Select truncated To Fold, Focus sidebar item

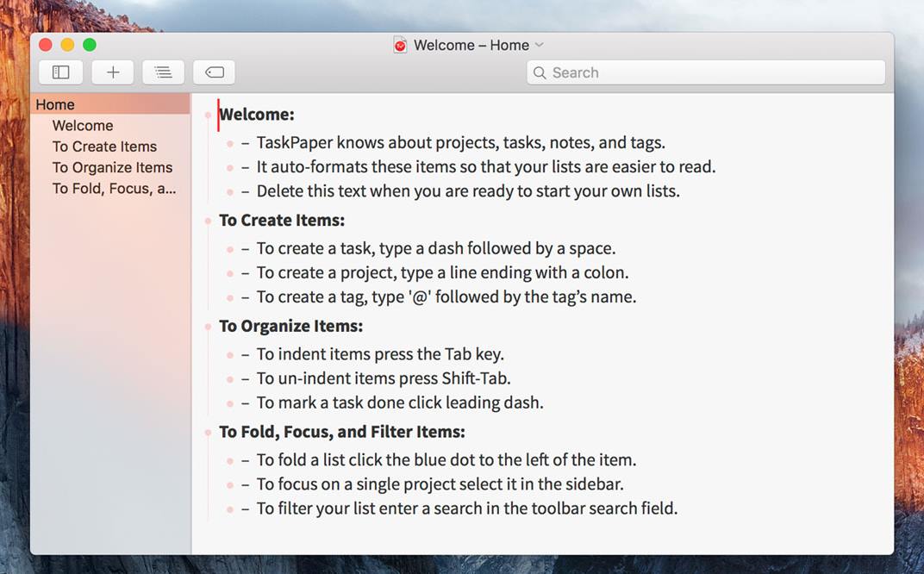tap(115, 189)
